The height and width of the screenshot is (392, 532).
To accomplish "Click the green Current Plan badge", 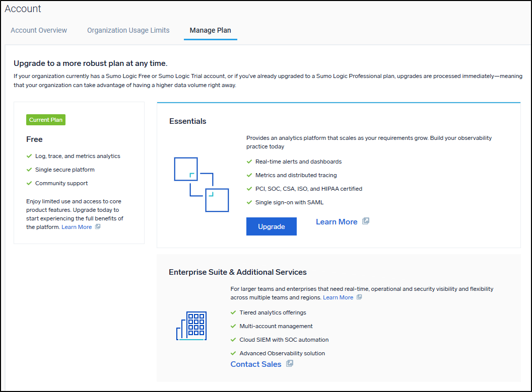I will pos(46,120).
